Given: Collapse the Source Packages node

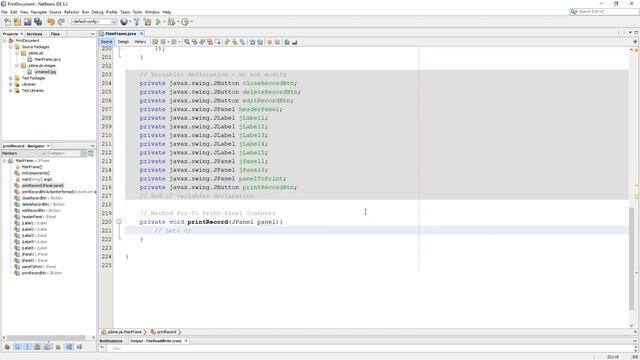Looking at the screenshot, I should [x=11, y=47].
